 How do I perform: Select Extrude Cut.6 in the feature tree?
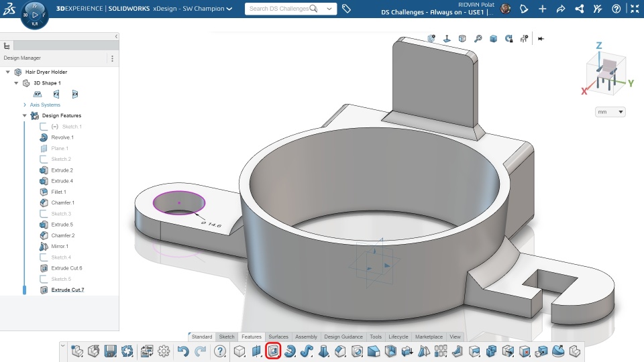coord(66,268)
